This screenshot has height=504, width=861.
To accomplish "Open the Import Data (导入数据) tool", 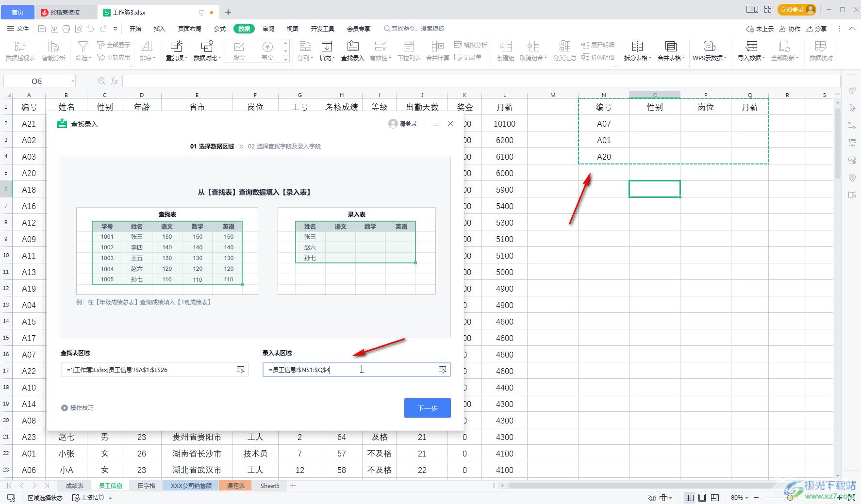I will (x=751, y=51).
